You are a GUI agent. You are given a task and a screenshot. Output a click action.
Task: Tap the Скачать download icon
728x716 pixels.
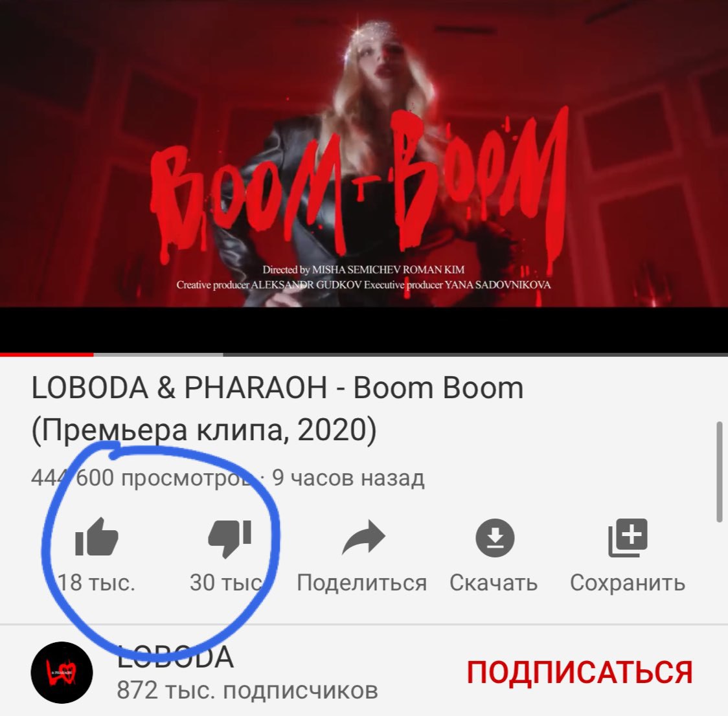click(495, 538)
